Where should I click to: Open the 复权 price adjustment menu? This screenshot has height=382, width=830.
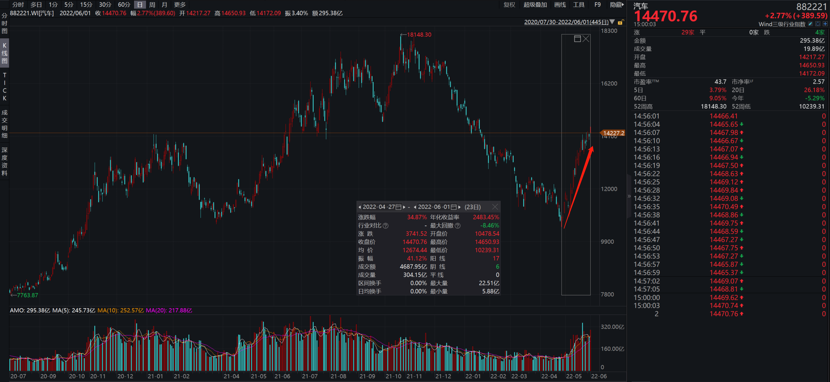509,4
